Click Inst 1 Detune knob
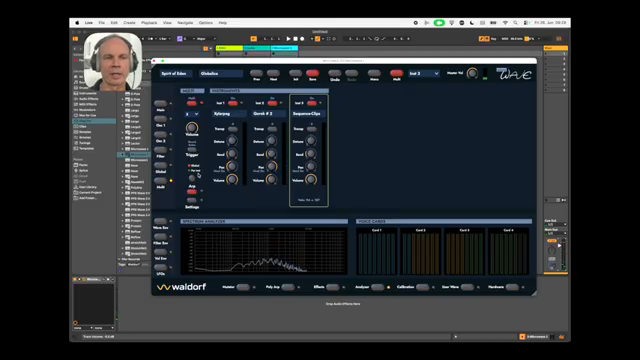The width and height of the screenshot is (640, 360). coord(232,141)
